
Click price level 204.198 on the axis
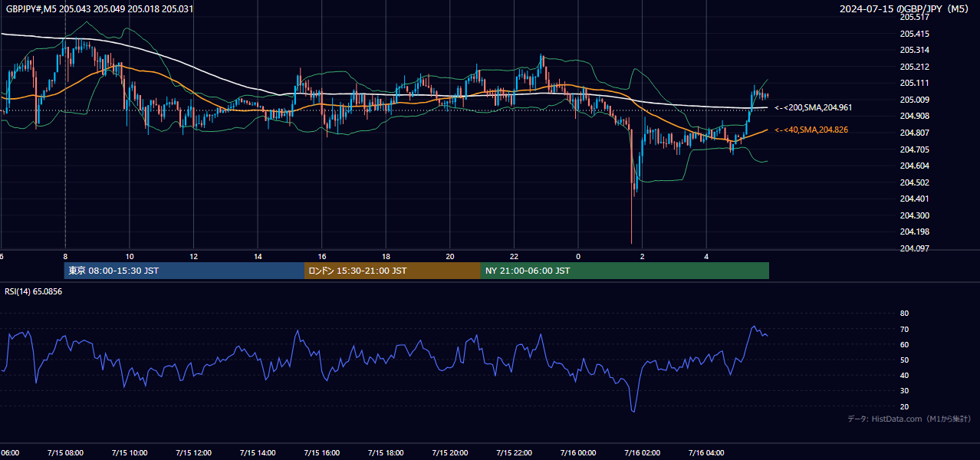(914, 232)
